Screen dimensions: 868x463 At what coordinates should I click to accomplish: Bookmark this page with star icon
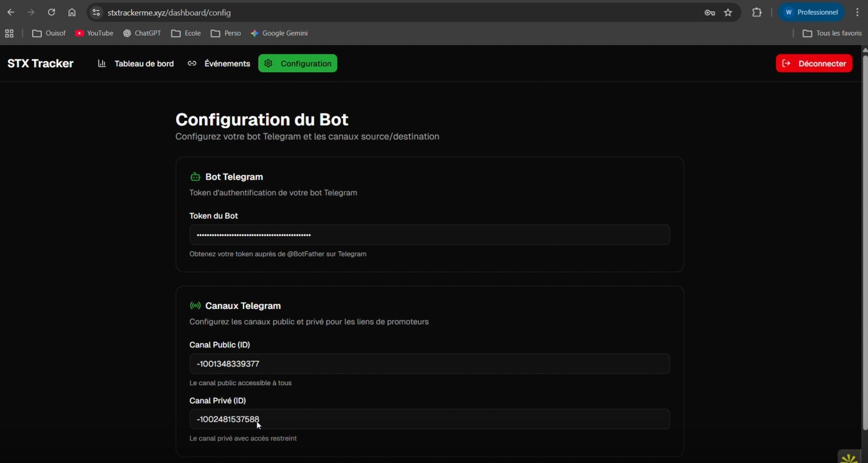728,13
